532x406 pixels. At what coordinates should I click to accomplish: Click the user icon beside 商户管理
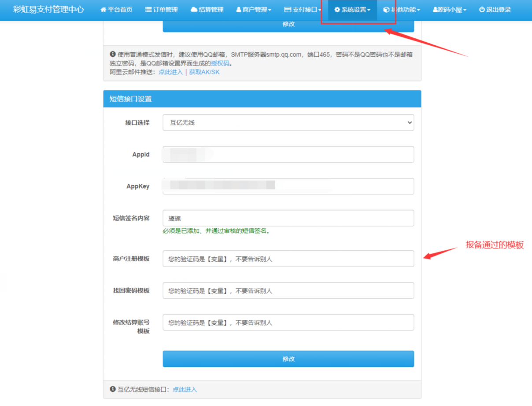point(239,10)
